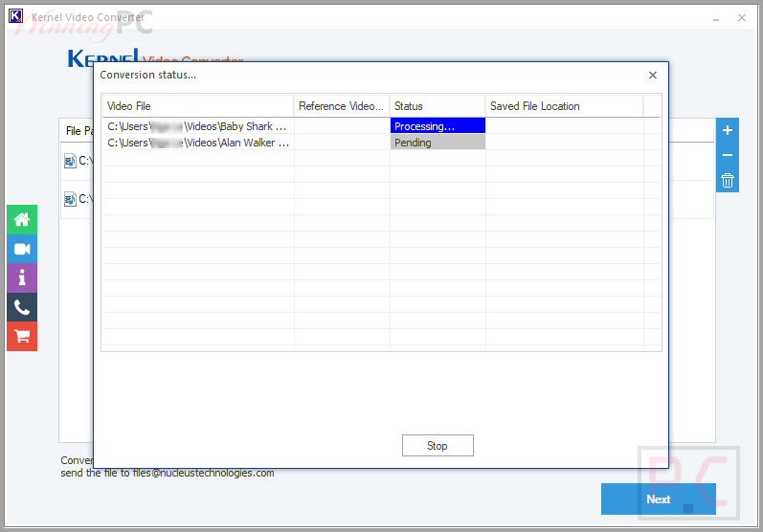Select the video camera sidebar icon
763x532 pixels.
pos(22,249)
